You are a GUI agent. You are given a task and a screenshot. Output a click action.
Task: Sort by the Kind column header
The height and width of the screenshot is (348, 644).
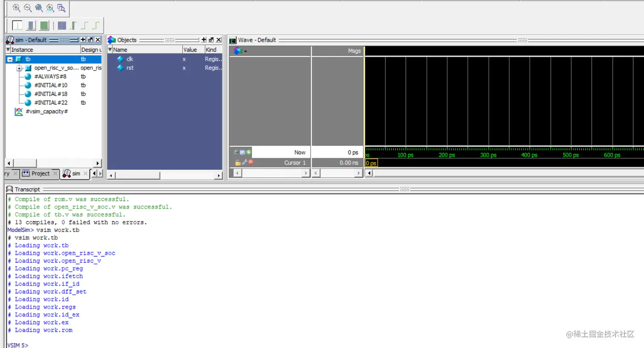click(x=213, y=49)
